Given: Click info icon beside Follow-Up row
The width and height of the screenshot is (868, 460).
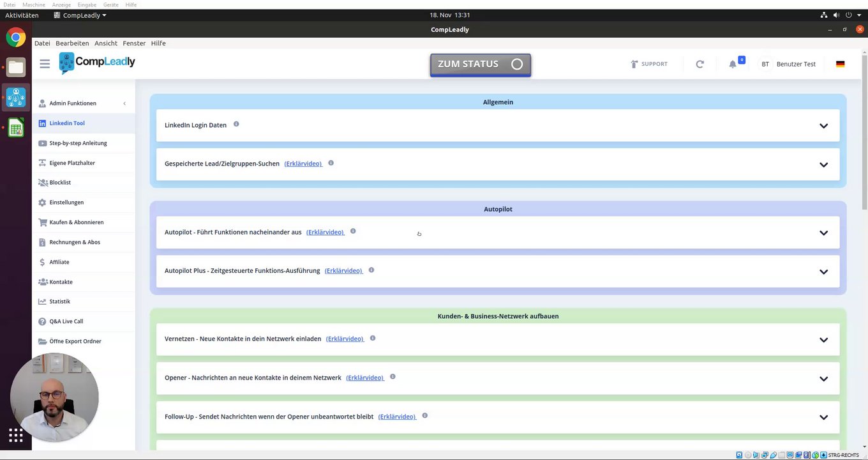Looking at the screenshot, I should [425, 416].
